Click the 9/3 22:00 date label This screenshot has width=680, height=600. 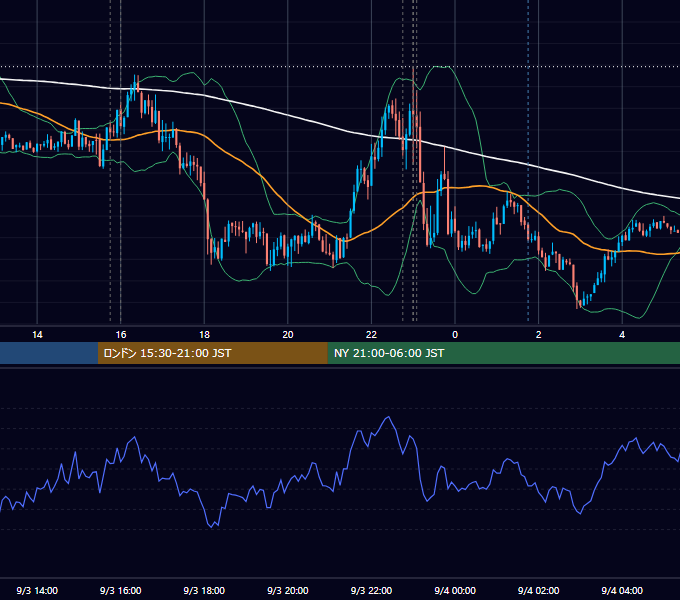[371, 590]
